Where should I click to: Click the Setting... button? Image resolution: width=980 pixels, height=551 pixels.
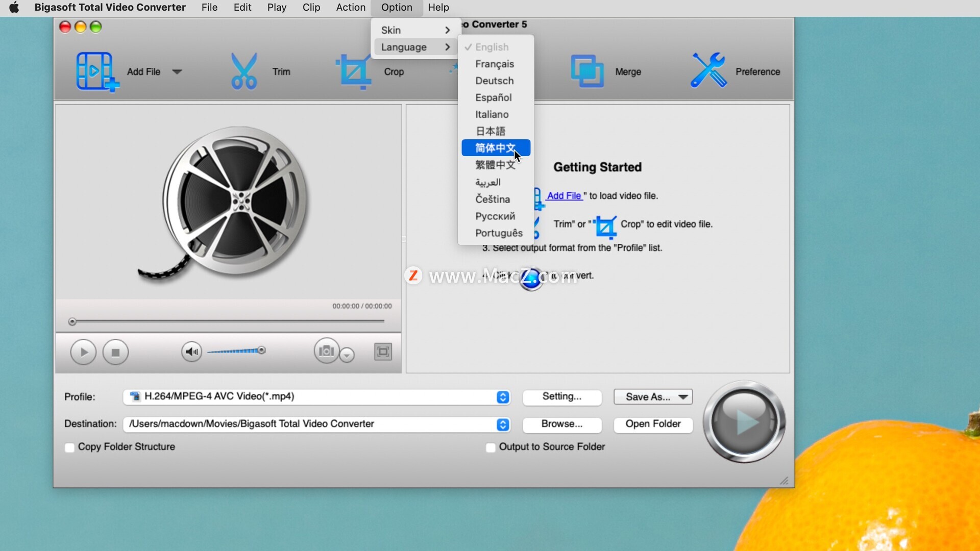click(x=561, y=396)
